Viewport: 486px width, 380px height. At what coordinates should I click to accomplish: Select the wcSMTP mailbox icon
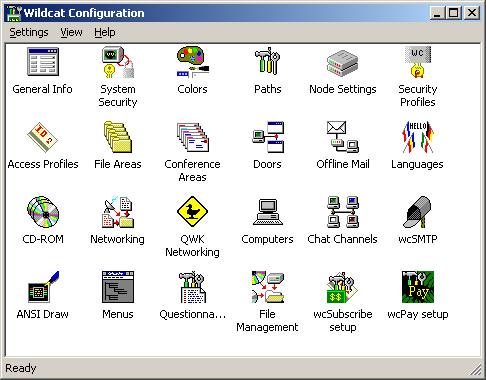pos(418,212)
